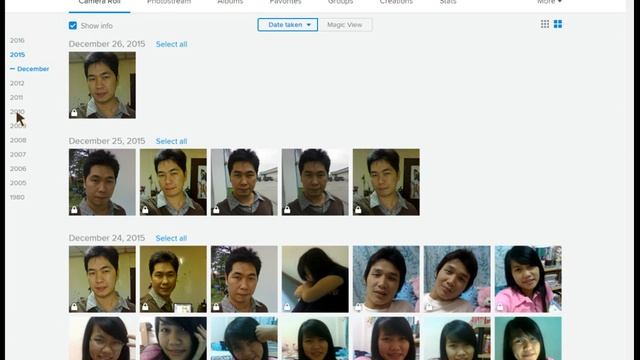Open the Groups tab

coord(340,2)
